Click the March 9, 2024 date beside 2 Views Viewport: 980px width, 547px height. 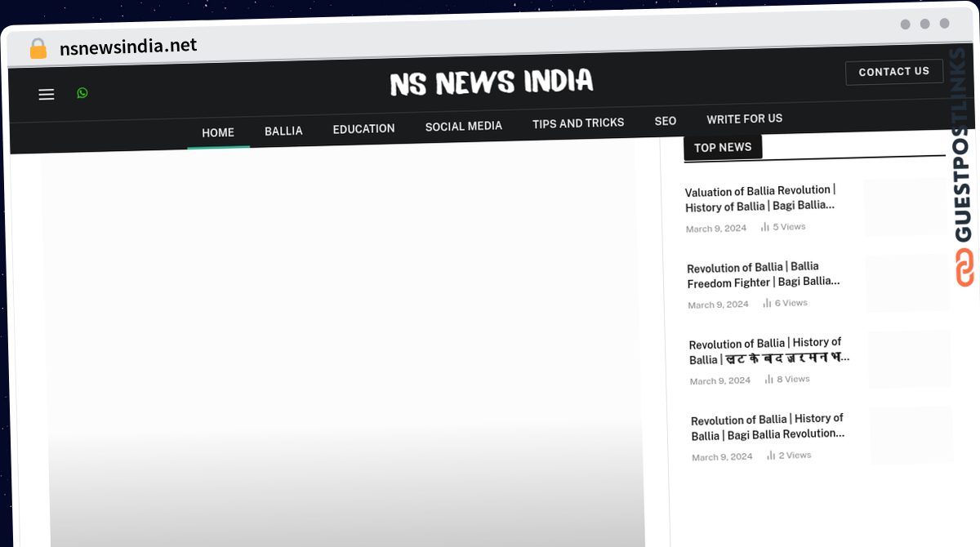pos(722,457)
